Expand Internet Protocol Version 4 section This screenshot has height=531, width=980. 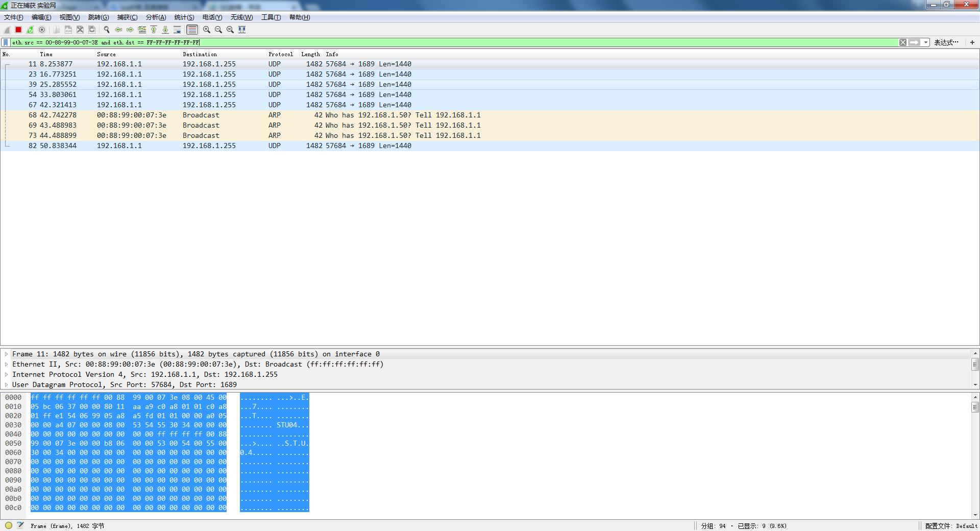point(6,374)
